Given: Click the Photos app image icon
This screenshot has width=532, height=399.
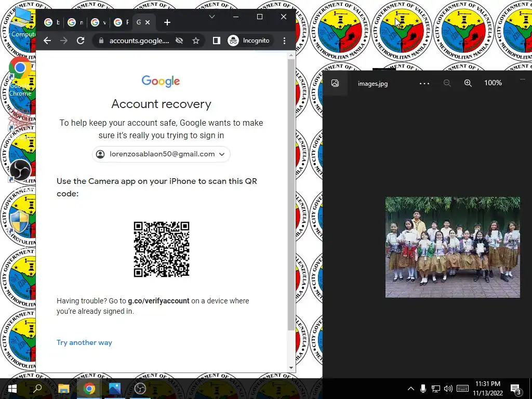Looking at the screenshot, I should pos(335,83).
